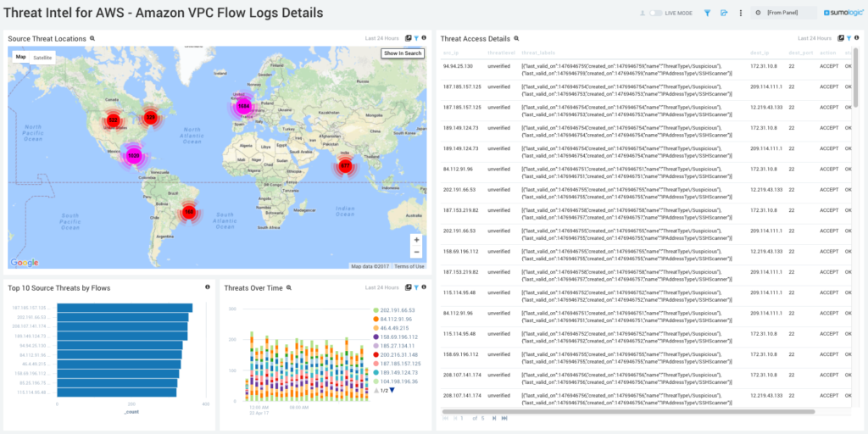Click Source Threat Locations pop-out icon
Image resolution: width=868 pixels, height=434 pixels.
[x=408, y=38]
